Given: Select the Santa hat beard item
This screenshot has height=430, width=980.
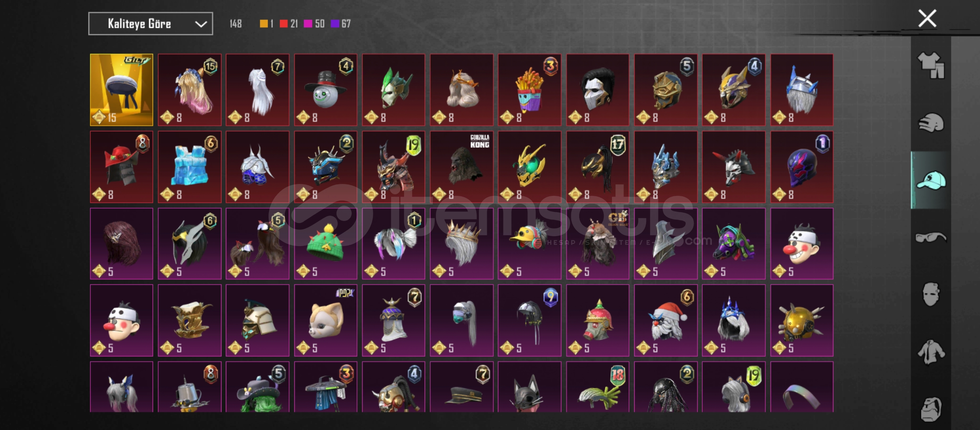Looking at the screenshot, I should [x=666, y=321].
